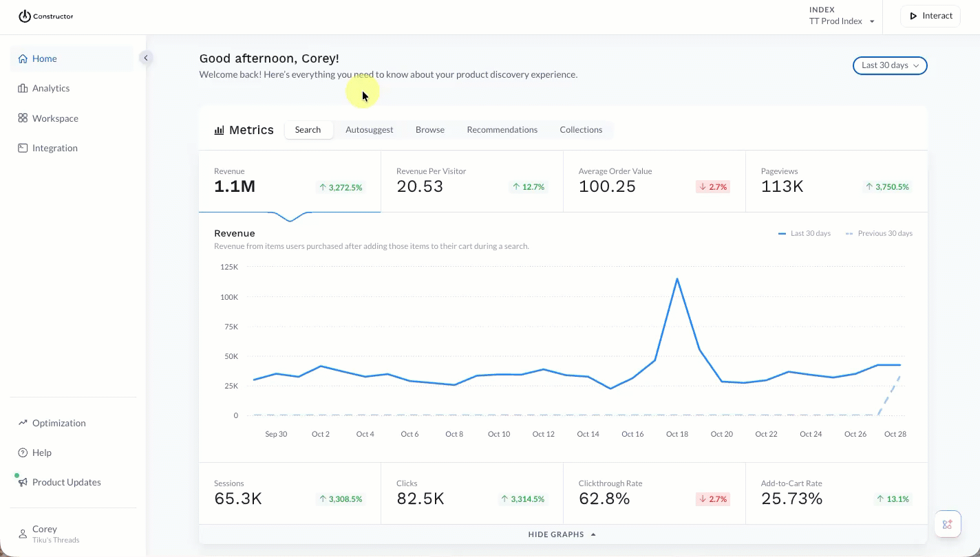Switch to the Autosuggest metrics tab
The height and width of the screenshot is (557, 980).
pyautogui.click(x=370, y=130)
